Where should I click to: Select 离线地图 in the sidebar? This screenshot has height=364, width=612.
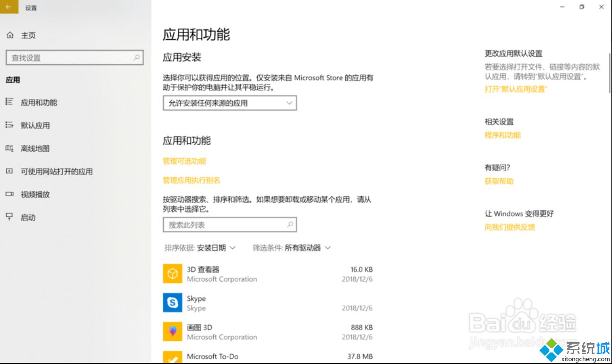tap(35, 148)
